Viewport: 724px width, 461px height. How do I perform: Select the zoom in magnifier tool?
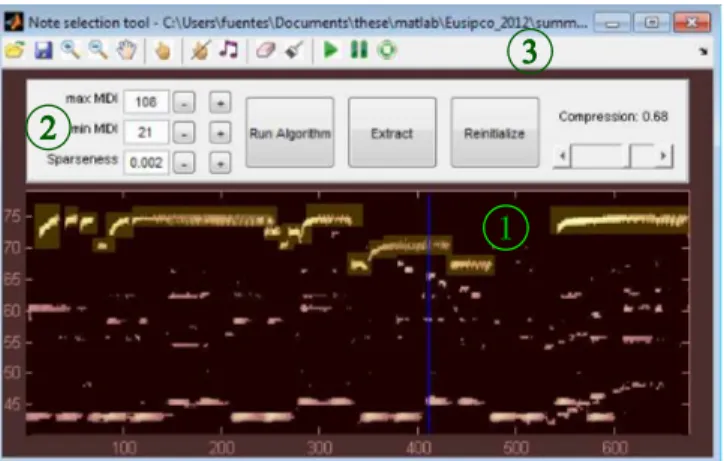click(71, 50)
